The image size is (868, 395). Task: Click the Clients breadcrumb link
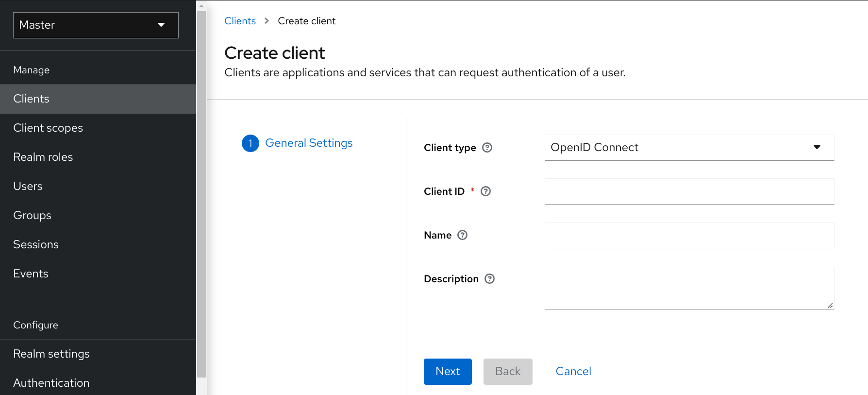(x=240, y=21)
